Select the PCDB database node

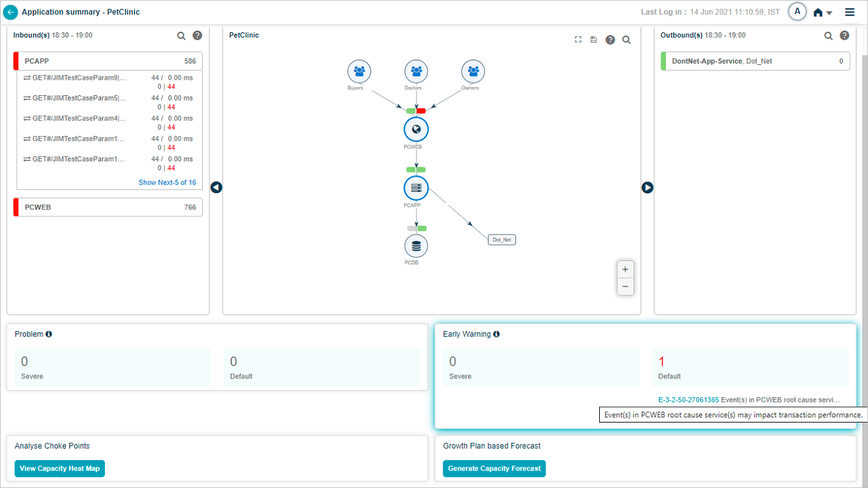(416, 246)
